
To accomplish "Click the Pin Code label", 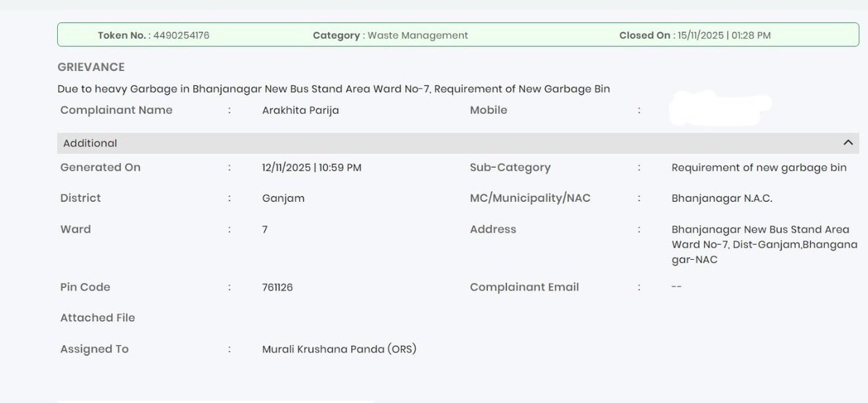I will point(85,287).
